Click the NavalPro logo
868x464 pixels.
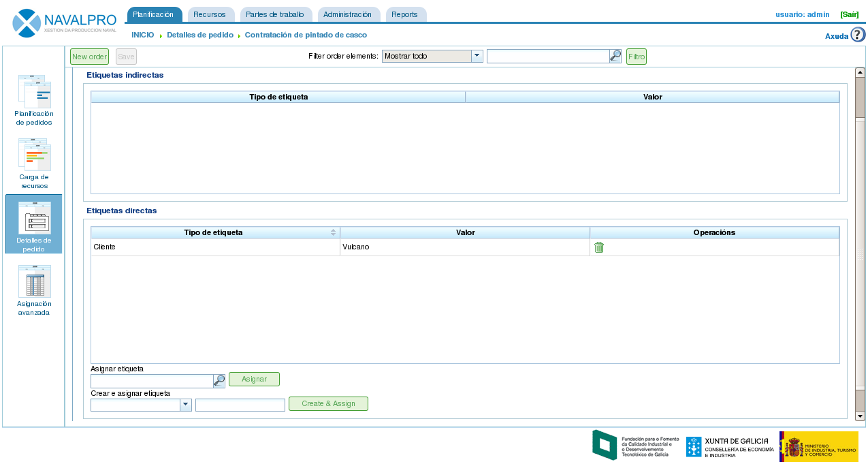point(65,23)
